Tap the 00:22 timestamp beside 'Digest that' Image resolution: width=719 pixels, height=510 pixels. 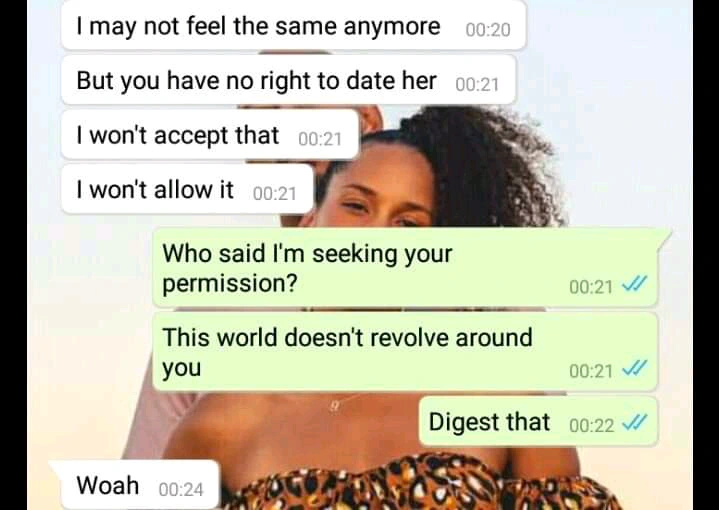pos(592,426)
